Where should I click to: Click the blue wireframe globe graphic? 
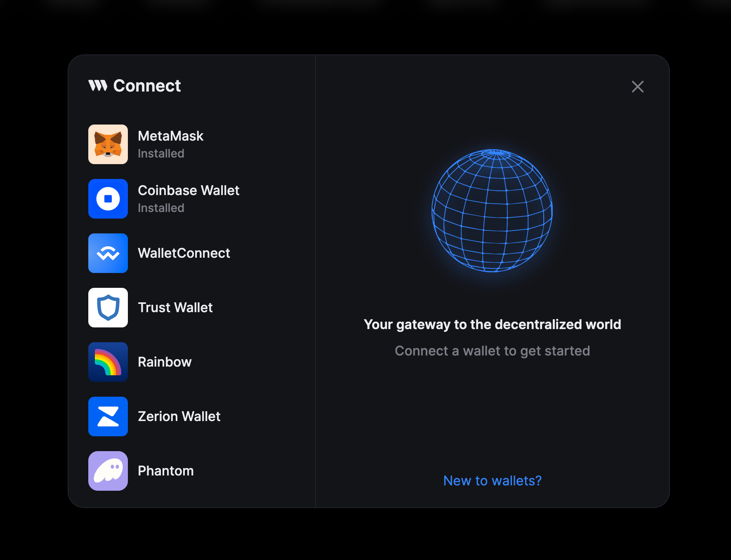coord(492,212)
